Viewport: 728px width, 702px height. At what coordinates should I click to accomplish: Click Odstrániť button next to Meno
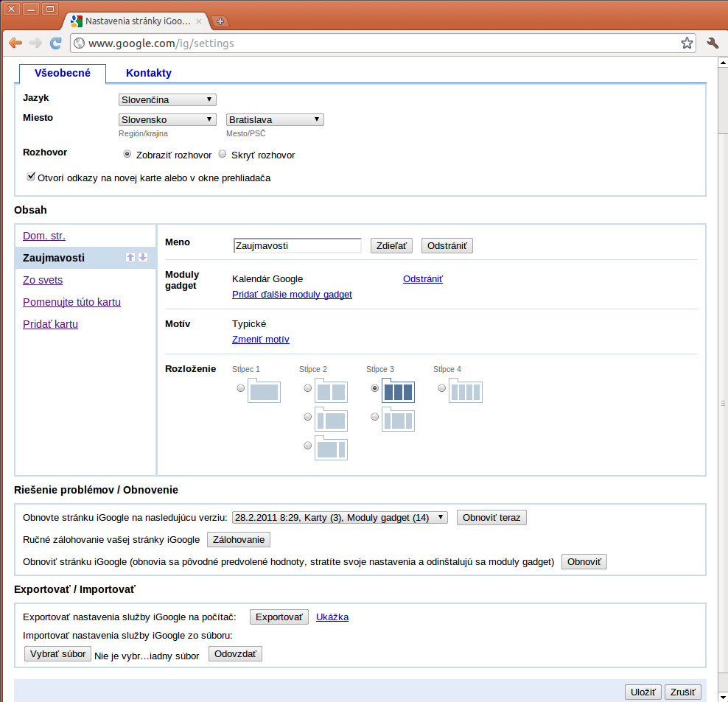point(447,245)
